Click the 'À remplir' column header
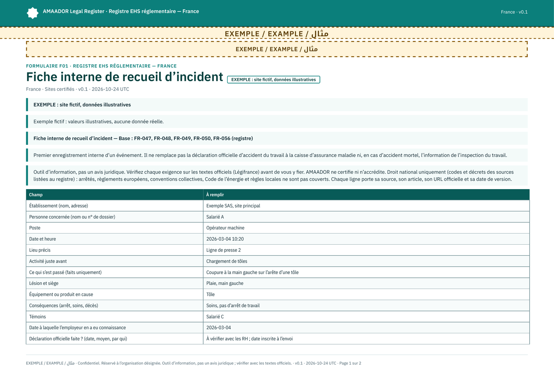 (366, 195)
